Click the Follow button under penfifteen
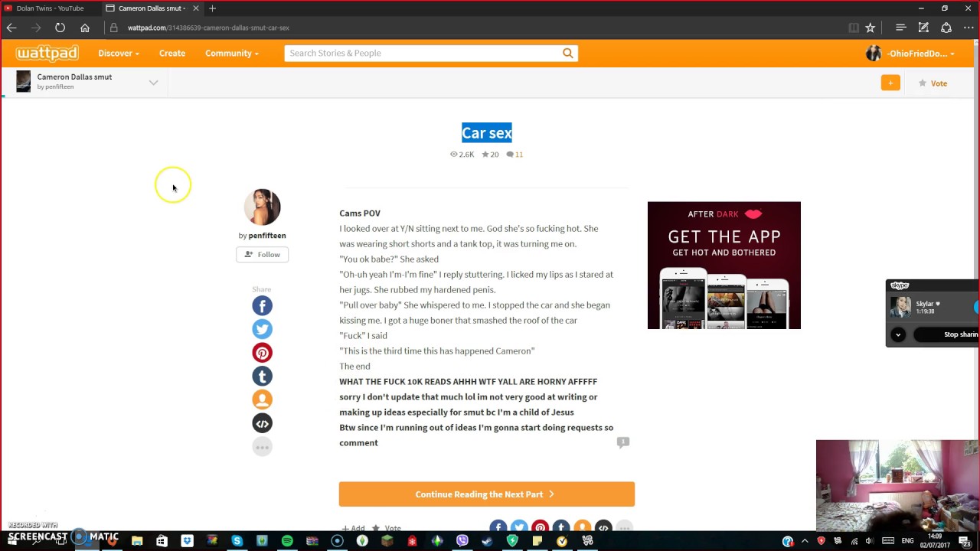The image size is (980, 551). (x=262, y=254)
